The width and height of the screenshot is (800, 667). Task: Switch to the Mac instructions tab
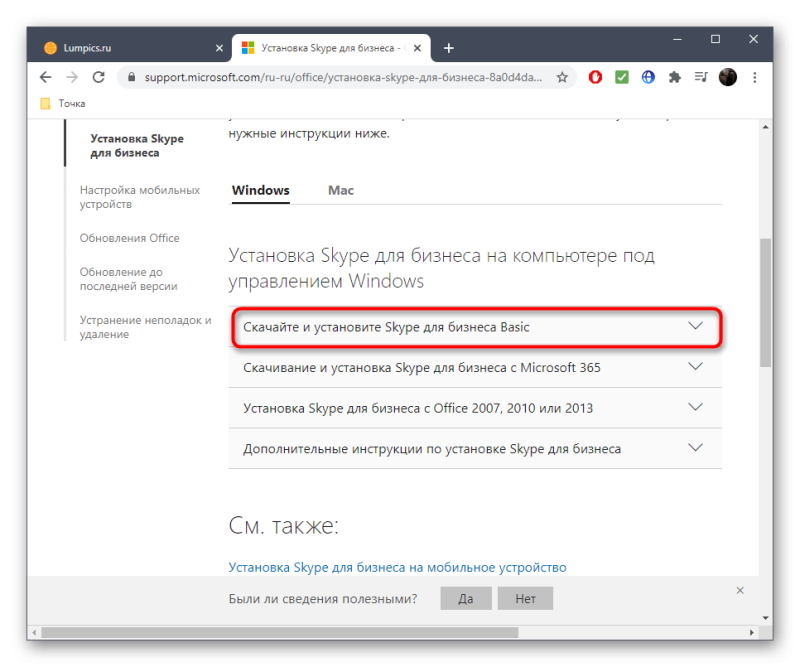pyautogui.click(x=341, y=190)
